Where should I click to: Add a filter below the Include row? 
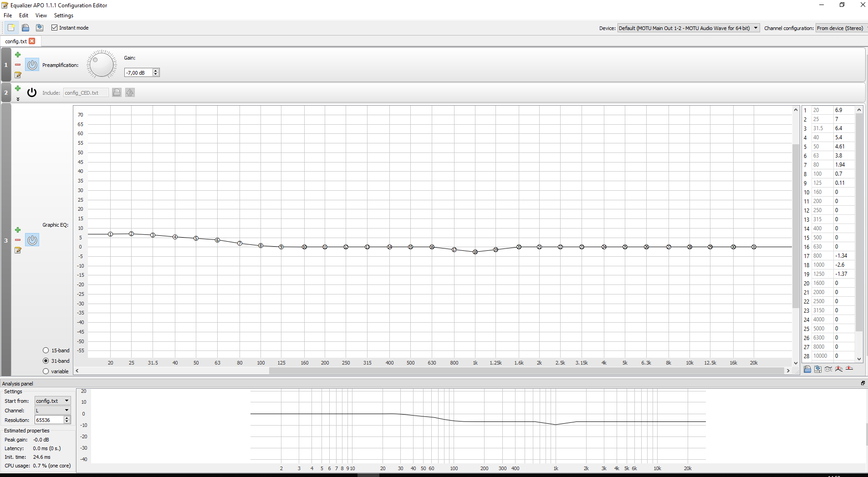(18, 88)
